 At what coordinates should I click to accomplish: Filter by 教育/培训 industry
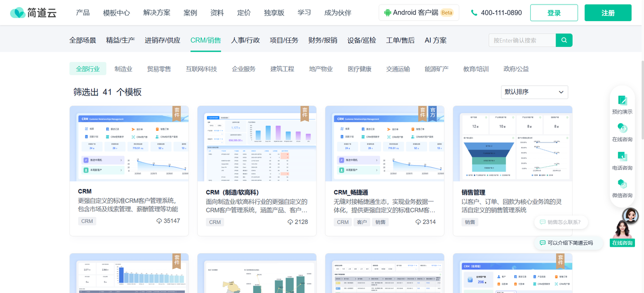[476, 69]
